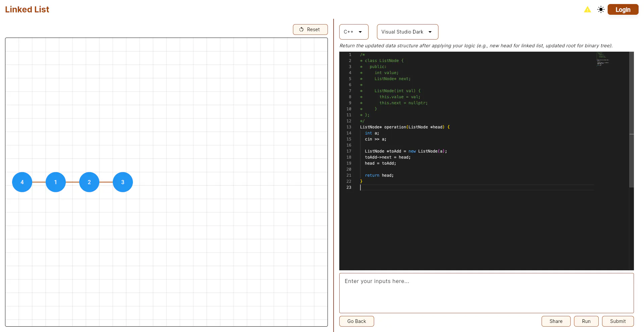Open the Visual Studio Dark theme dropdown
This screenshot has width=644, height=332.
(x=407, y=32)
